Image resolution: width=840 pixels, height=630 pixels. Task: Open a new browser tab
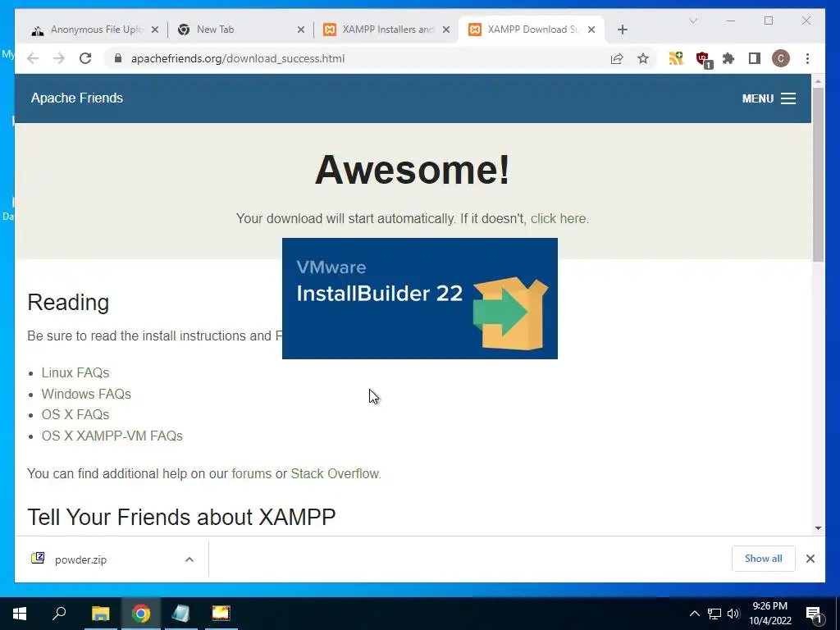click(622, 30)
